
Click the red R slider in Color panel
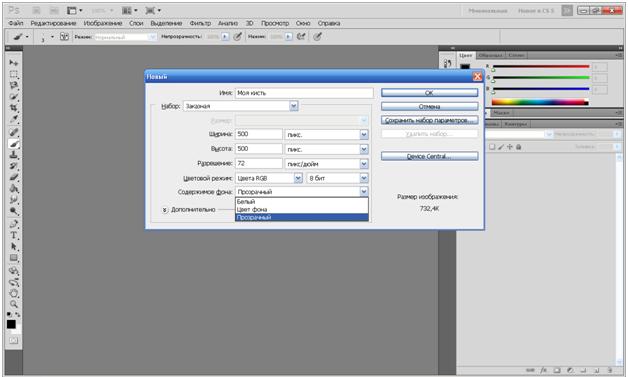[541, 67]
